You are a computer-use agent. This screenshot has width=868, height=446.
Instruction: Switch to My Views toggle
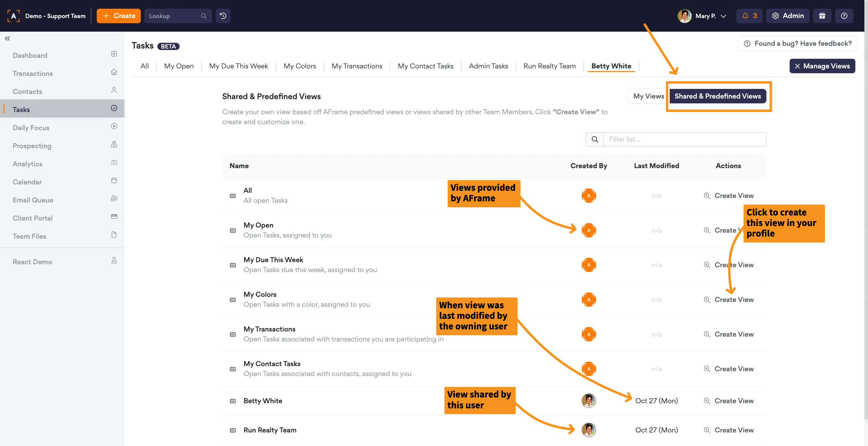coord(648,96)
